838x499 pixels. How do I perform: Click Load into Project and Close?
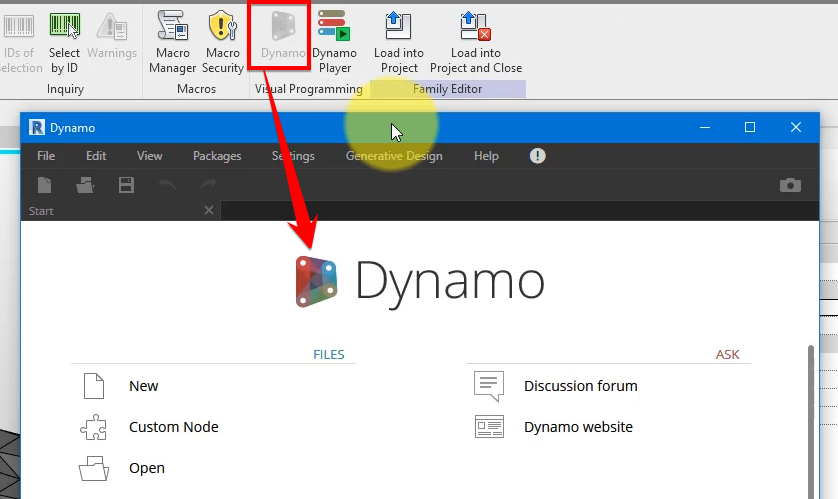[x=476, y=44]
